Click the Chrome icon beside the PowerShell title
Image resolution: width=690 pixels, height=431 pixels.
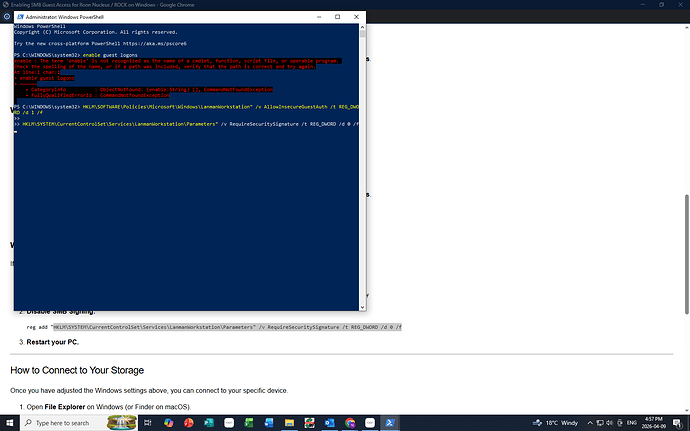(x=7, y=17)
